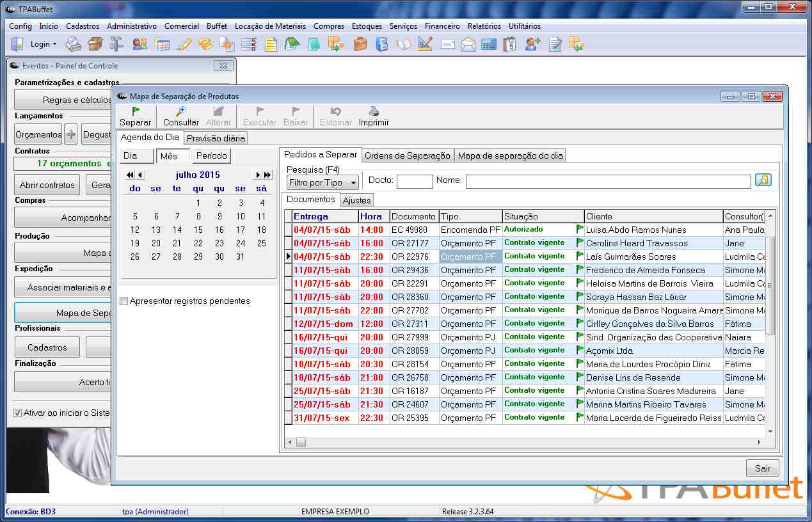Image resolution: width=812 pixels, height=522 pixels.
Task: Click the briefcase icon in main toolbar
Action: click(360, 44)
